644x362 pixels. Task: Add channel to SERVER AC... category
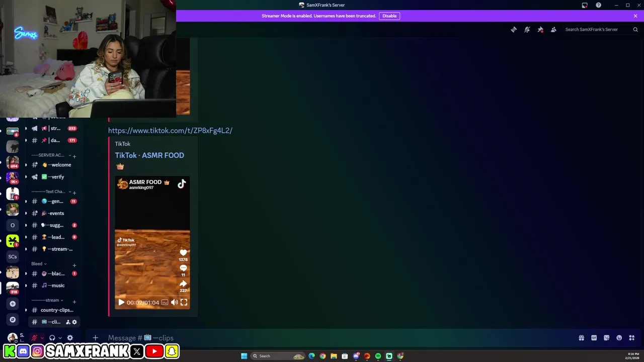click(x=74, y=156)
